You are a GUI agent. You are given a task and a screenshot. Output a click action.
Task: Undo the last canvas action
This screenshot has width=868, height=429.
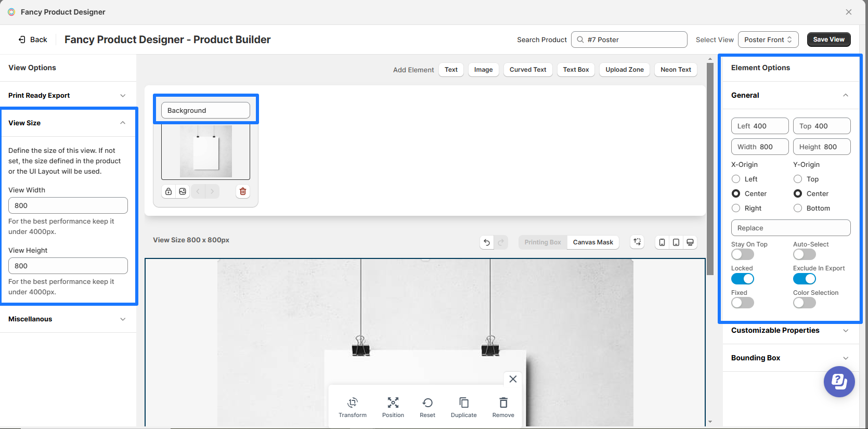pos(487,242)
